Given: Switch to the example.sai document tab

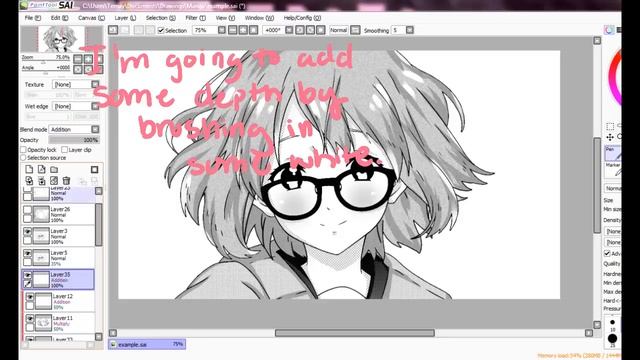Looking at the screenshot, I should click(x=147, y=344).
